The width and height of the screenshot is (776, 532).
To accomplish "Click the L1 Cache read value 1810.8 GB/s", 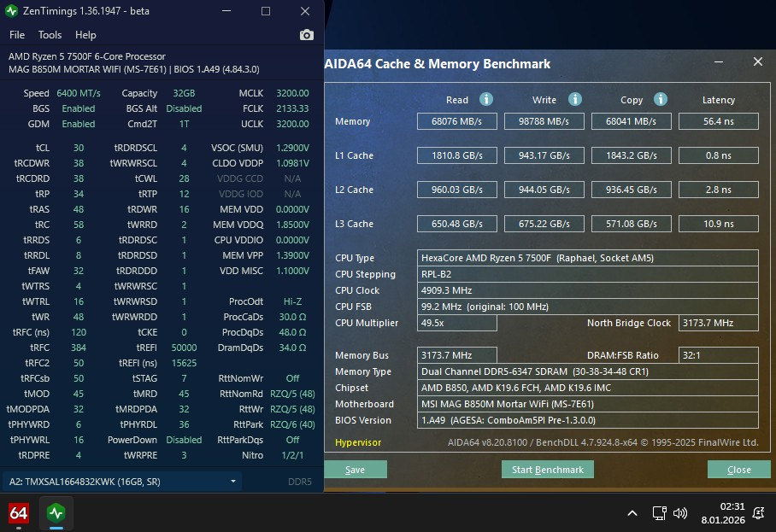I will (x=456, y=155).
